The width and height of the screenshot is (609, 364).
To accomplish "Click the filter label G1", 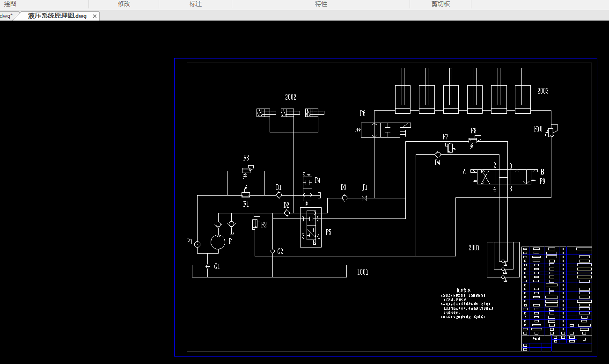I will [x=217, y=267].
